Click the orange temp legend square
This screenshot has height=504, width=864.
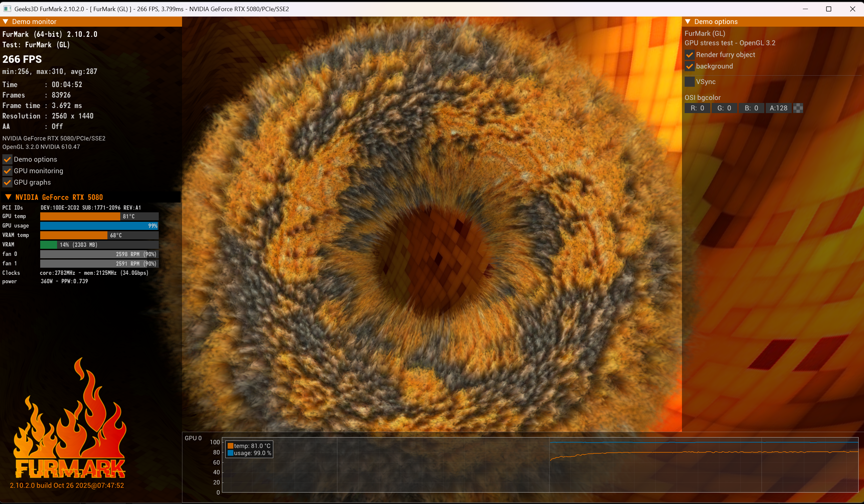pos(230,446)
